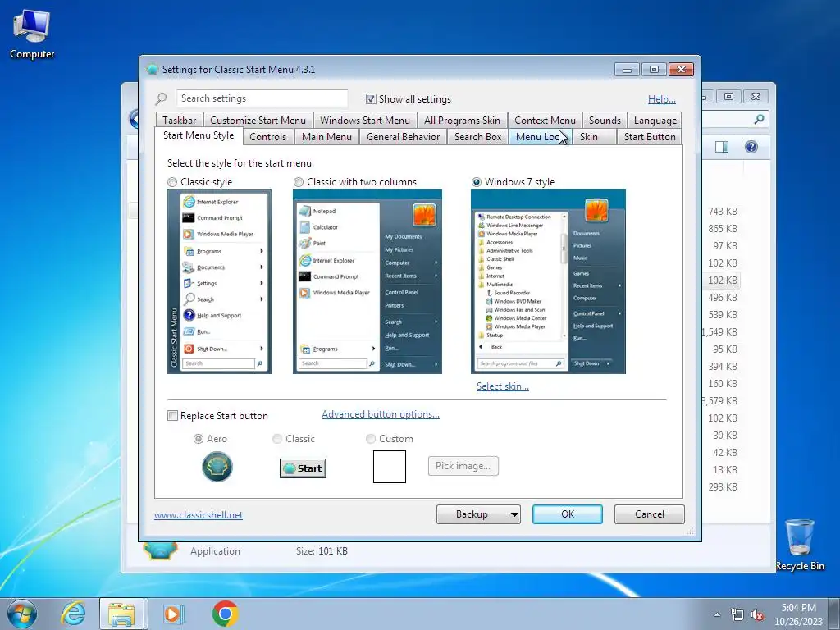Click the network tray icon
Image resolution: width=840 pixels, height=630 pixels.
click(x=737, y=615)
